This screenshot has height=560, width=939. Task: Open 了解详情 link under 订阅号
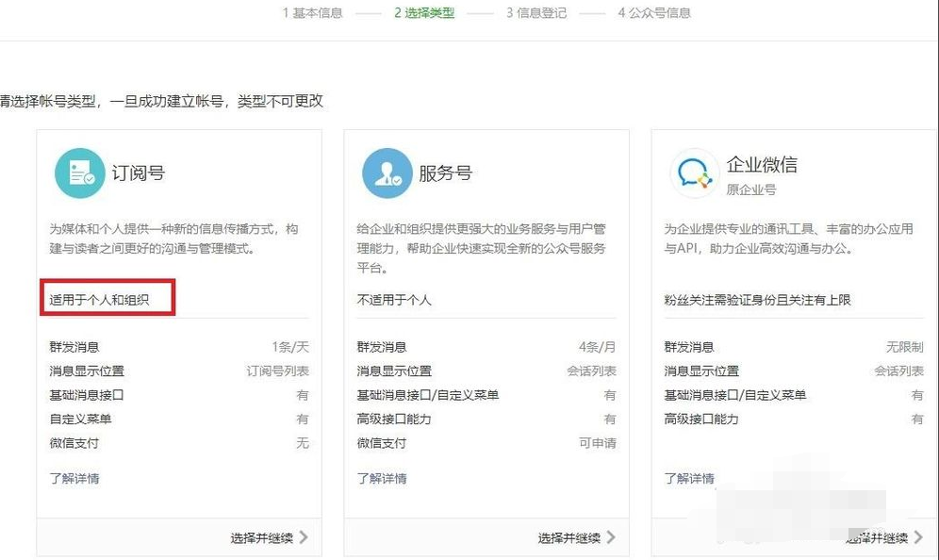(74, 478)
